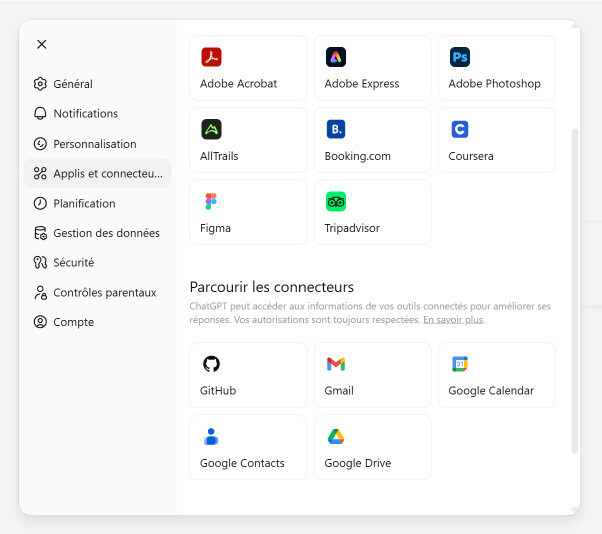The width and height of the screenshot is (602, 534).
Task: Click the Coursera C icon
Action: [x=460, y=129]
